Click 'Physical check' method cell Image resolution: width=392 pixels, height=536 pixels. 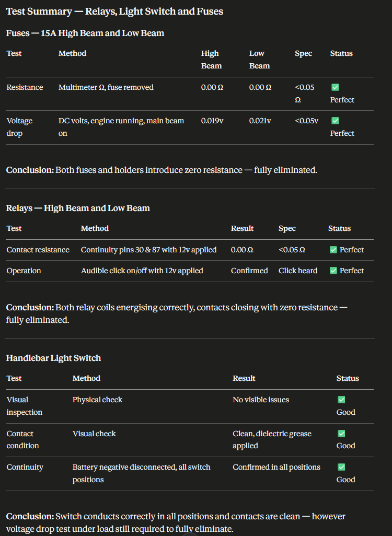(x=97, y=400)
